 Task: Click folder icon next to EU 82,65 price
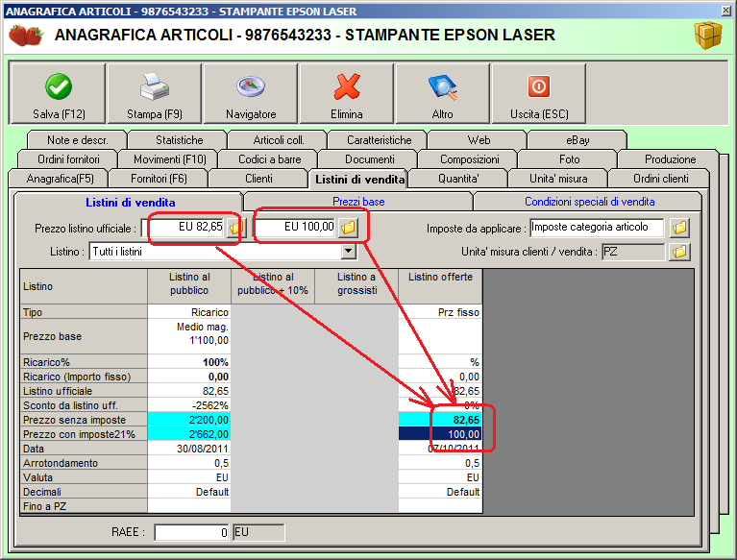coord(235,229)
